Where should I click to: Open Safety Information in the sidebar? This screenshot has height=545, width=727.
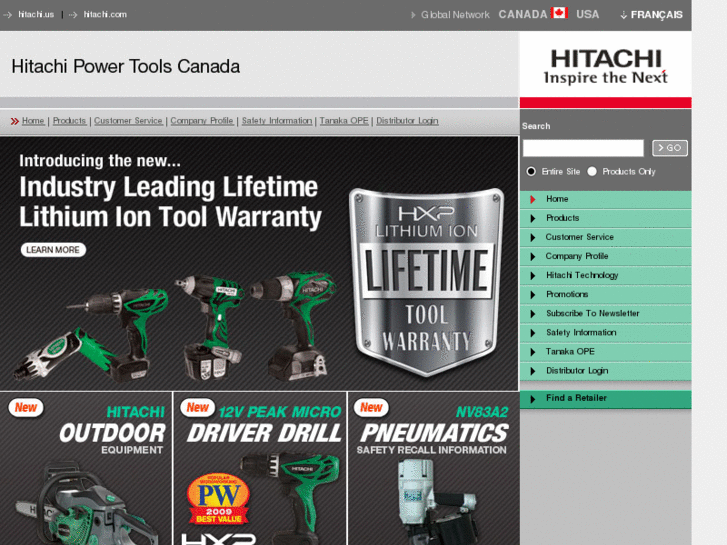(606, 333)
